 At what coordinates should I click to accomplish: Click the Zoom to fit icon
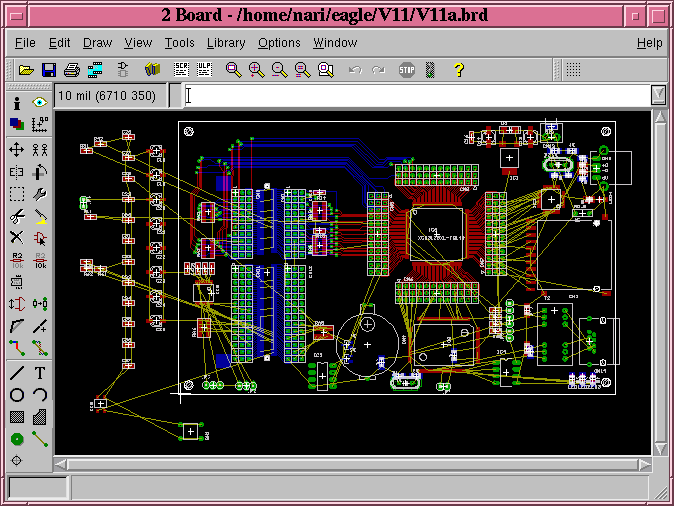[233, 70]
